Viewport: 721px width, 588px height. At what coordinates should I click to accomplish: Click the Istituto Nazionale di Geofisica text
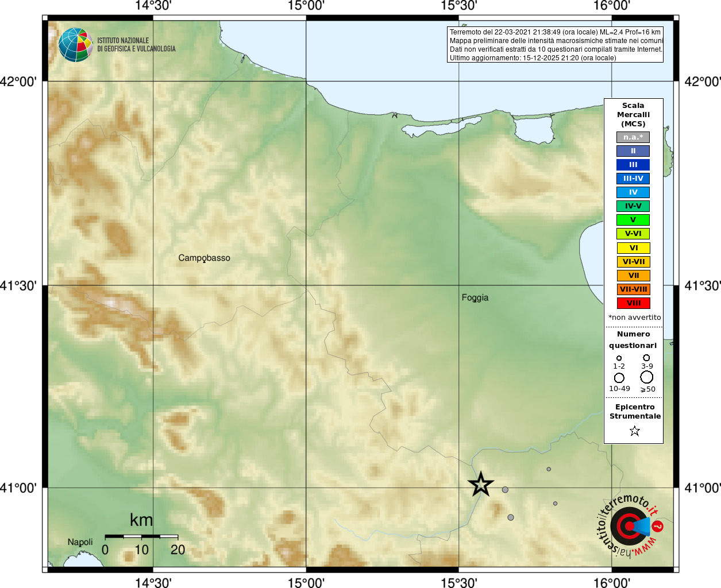pyautogui.click(x=136, y=45)
